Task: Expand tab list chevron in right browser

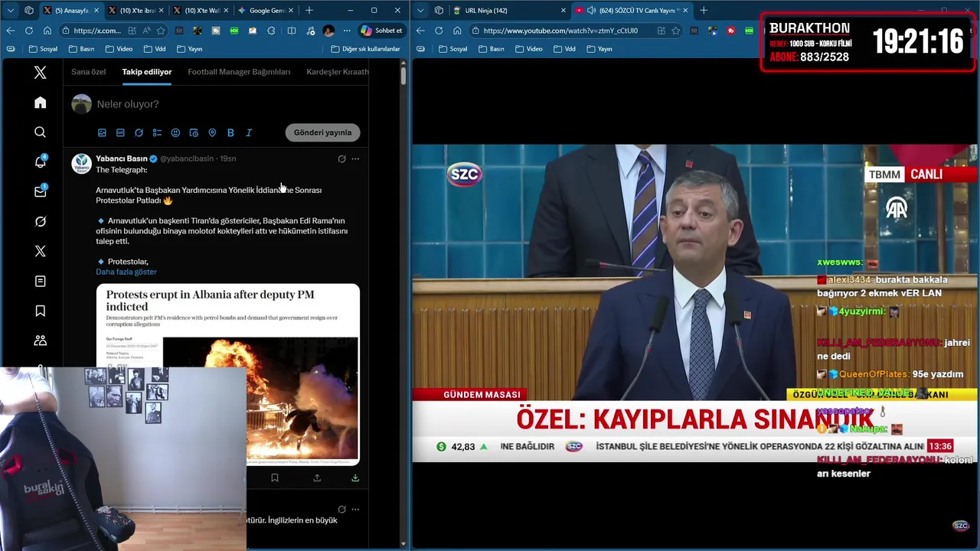Action: 420,11
